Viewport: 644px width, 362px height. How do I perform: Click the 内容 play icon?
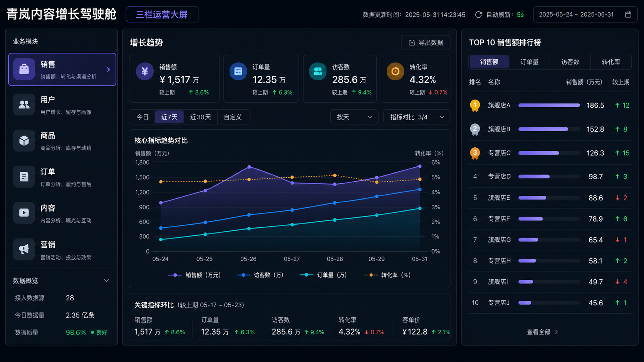click(x=24, y=213)
